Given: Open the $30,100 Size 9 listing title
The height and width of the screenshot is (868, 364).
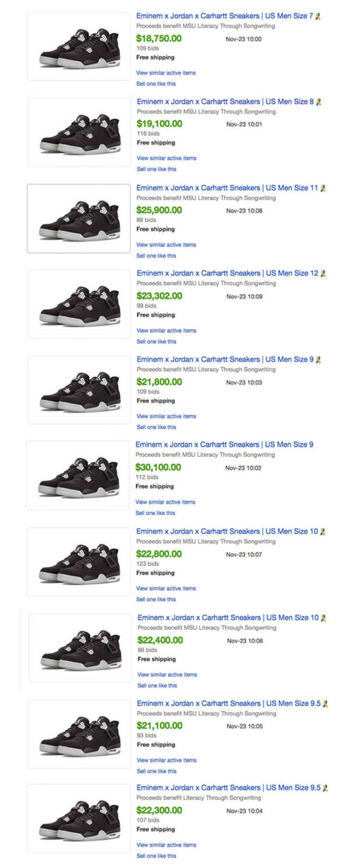Looking at the screenshot, I should (x=224, y=445).
